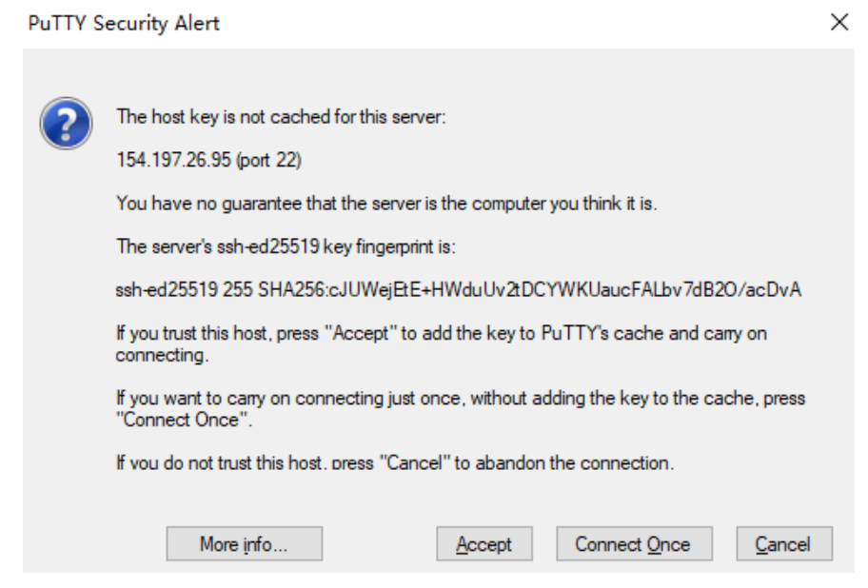Click the (port 22) text
The height and width of the screenshot is (588, 868).
point(268,161)
